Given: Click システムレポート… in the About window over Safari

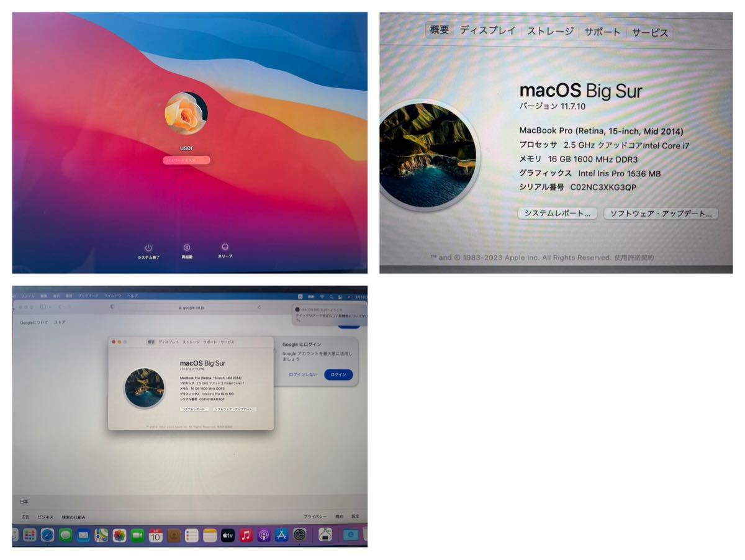Looking at the screenshot, I should (x=194, y=410).
